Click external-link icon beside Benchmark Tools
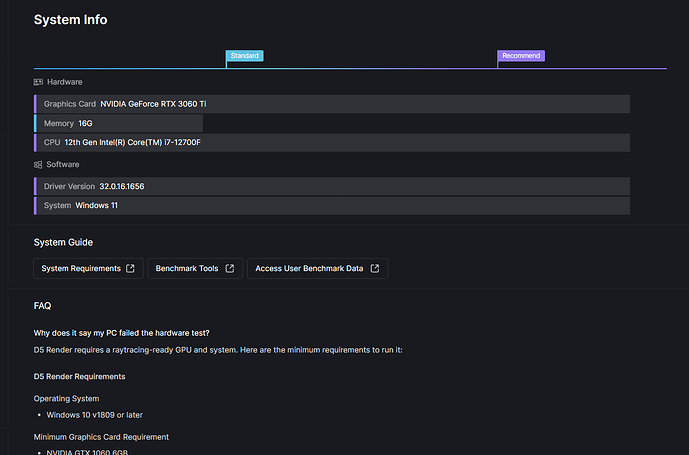The image size is (689, 455). pos(229,268)
